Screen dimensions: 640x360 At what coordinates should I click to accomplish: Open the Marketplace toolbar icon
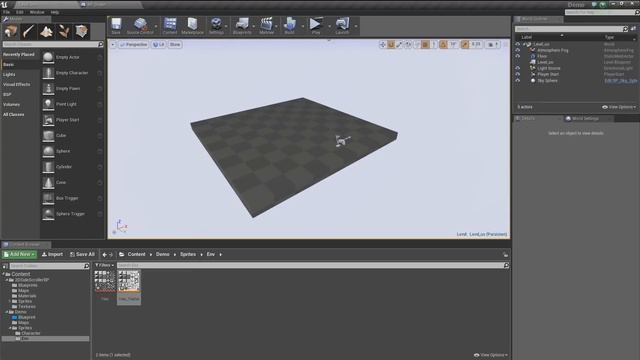[192, 25]
